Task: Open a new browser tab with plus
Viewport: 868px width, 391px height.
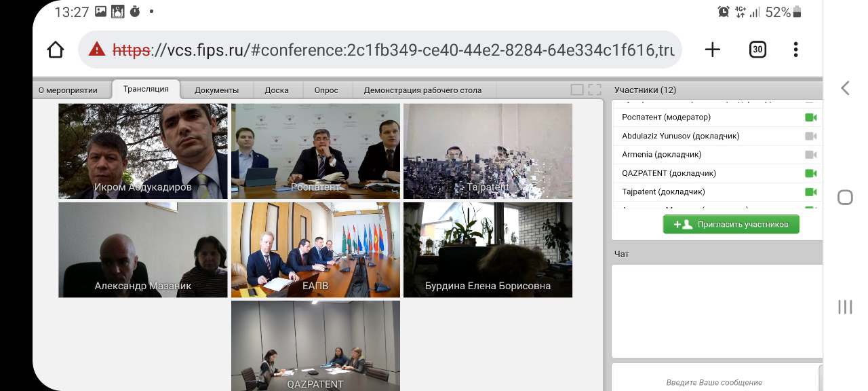Action: tap(712, 50)
